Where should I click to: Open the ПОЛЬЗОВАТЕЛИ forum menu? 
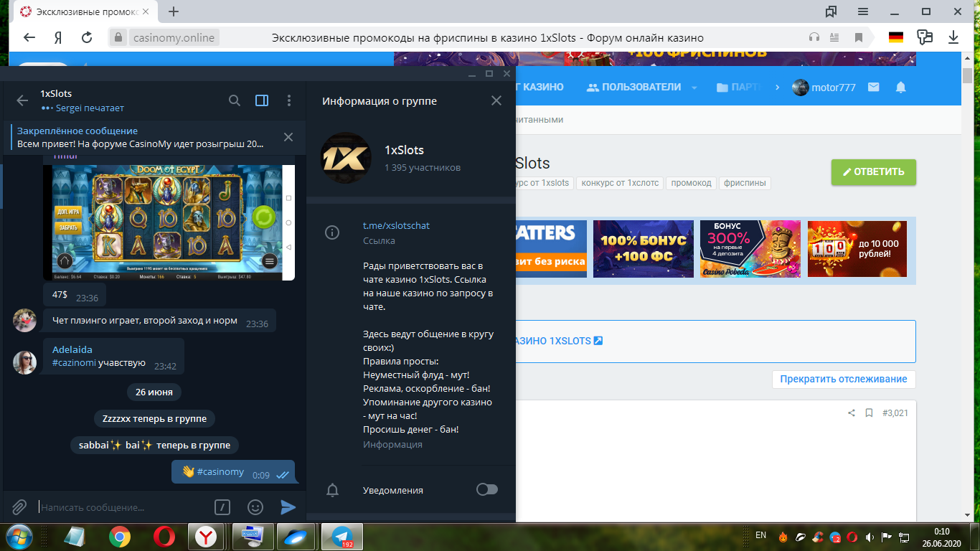[633, 87]
